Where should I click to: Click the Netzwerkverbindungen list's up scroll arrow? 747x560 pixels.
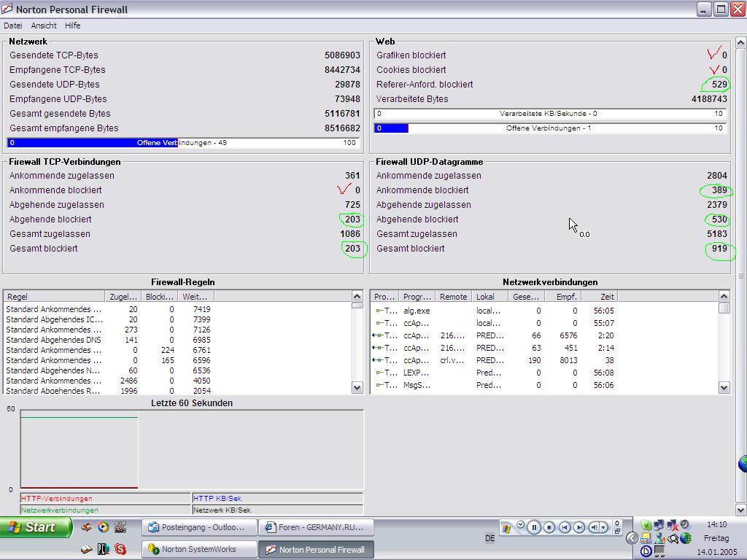[x=724, y=296]
